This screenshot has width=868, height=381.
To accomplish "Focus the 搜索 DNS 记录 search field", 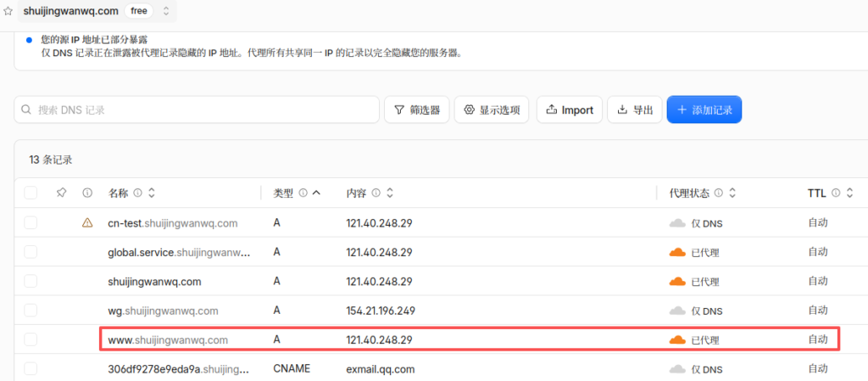I will click(x=197, y=109).
